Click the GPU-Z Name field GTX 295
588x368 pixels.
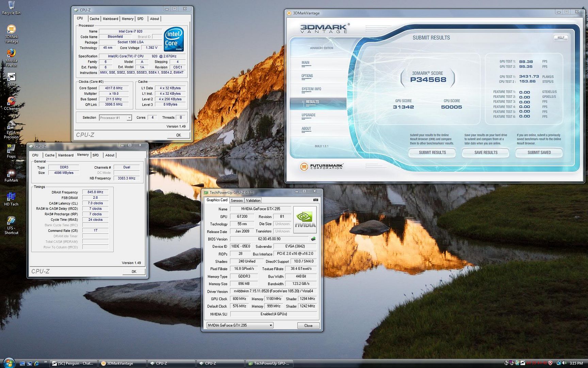(x=261, y=209)
